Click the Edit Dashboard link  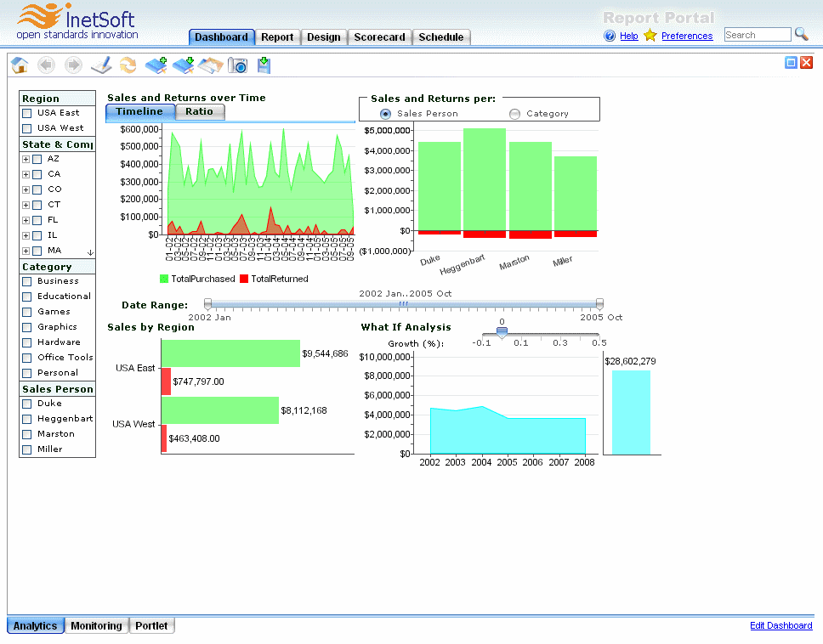(780, 625)
